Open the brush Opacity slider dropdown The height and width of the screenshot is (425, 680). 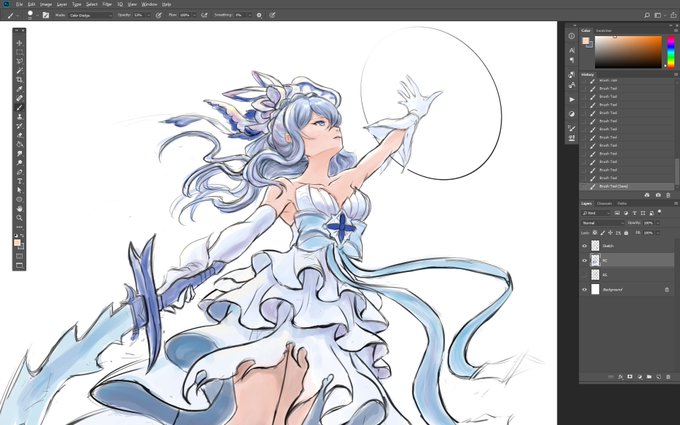pos(148,15)
